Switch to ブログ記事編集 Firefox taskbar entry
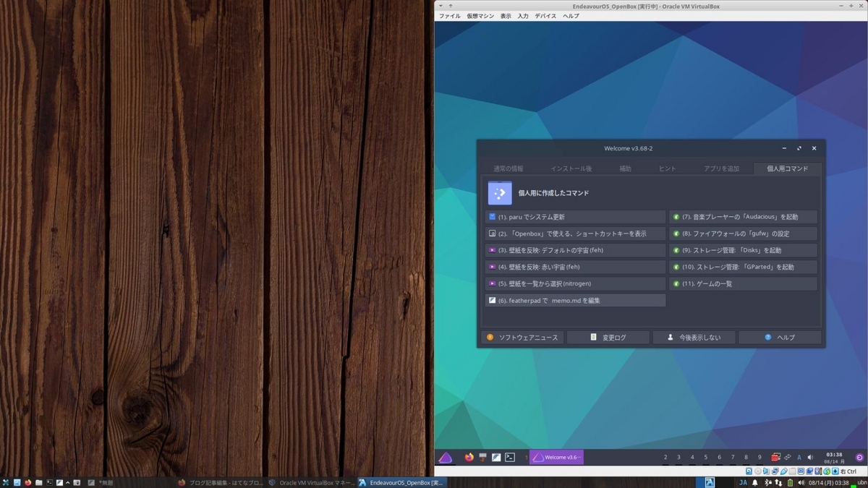Viewport: 868px width, 488px height. click(220, 482)
